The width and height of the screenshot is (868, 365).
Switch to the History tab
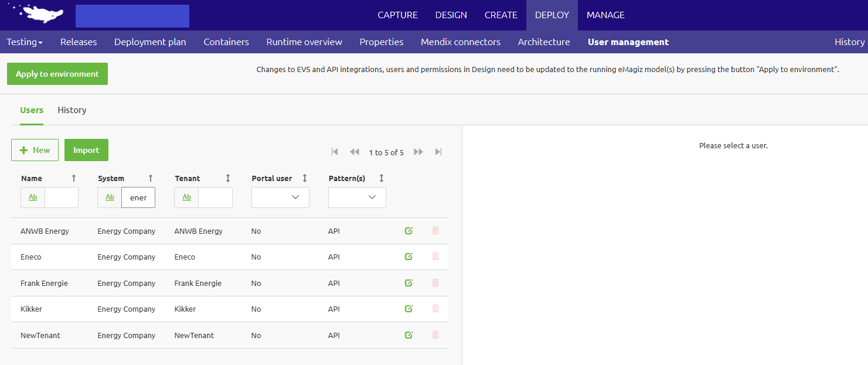click(72, 110)
